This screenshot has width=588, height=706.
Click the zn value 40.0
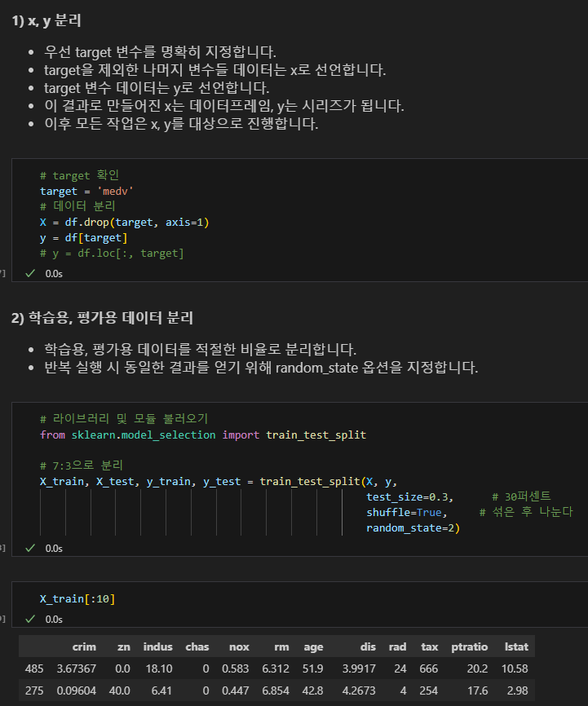(x=119, y=691)
